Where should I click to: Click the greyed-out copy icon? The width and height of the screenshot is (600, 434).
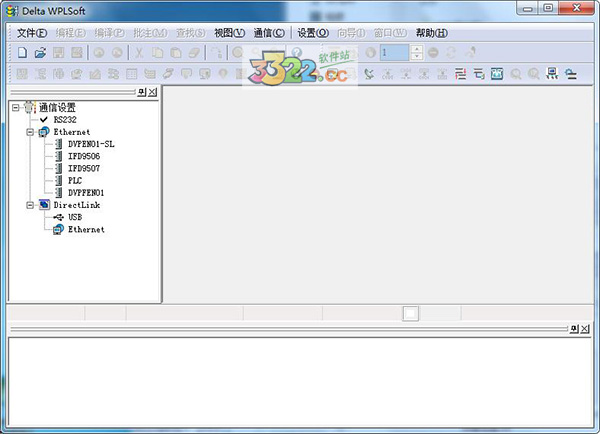(157, 52)
